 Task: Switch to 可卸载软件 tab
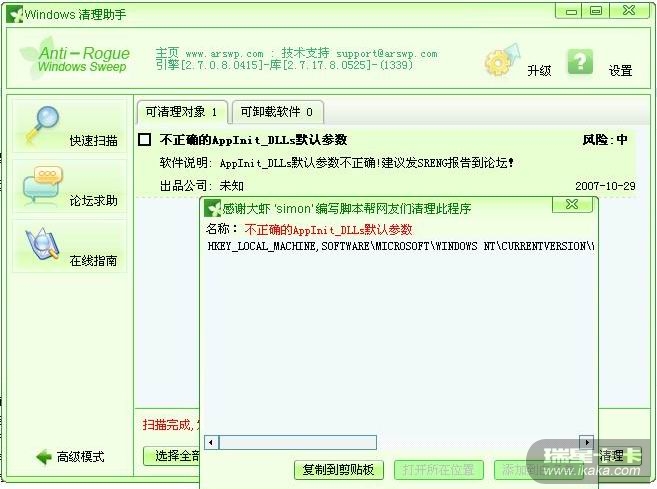pos(277,112)
